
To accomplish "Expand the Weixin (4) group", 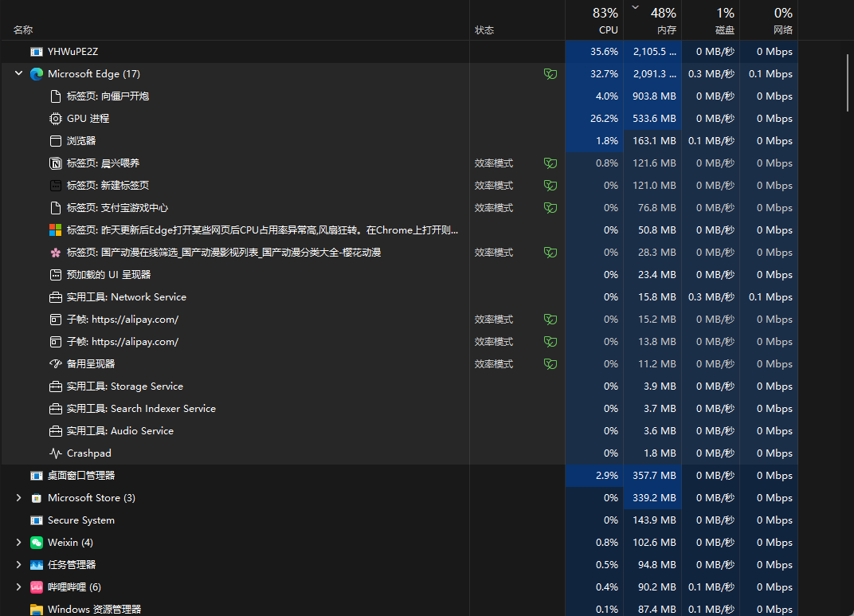I will click(18, 543).
